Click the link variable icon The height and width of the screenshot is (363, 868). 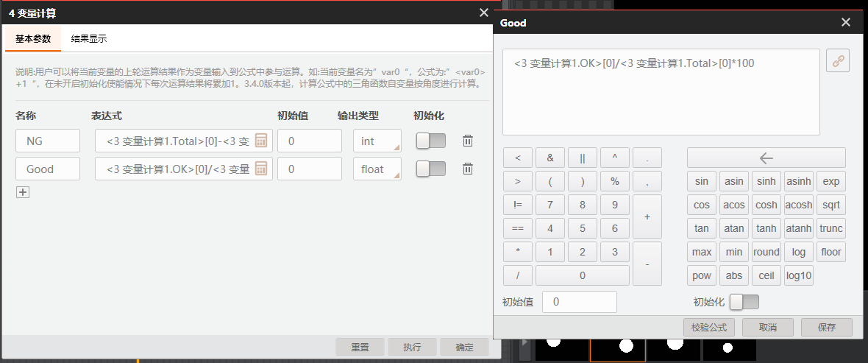[837, 62]
